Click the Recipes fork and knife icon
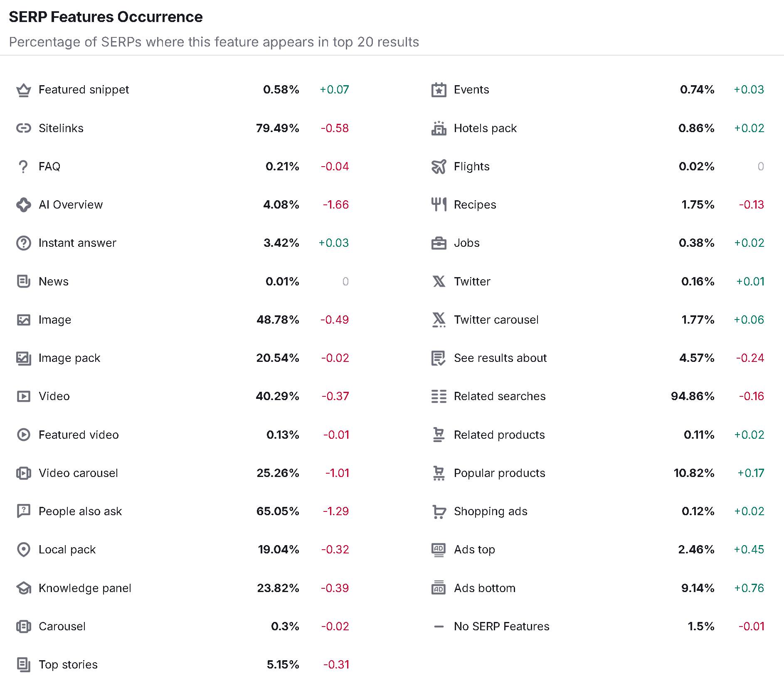Viewport: 784px width, 698px height. 439,205
